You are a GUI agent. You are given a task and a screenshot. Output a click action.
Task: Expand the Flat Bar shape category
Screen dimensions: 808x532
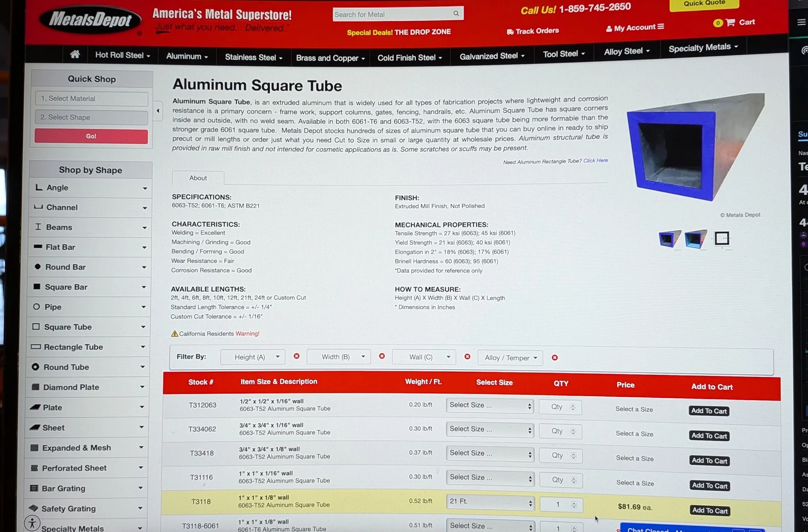(x=90, y=247)
